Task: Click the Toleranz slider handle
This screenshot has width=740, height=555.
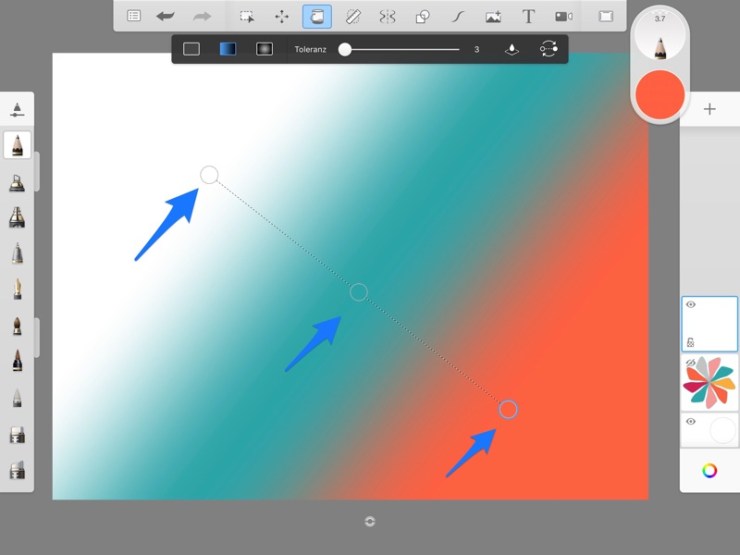Action: coord(345,49)
